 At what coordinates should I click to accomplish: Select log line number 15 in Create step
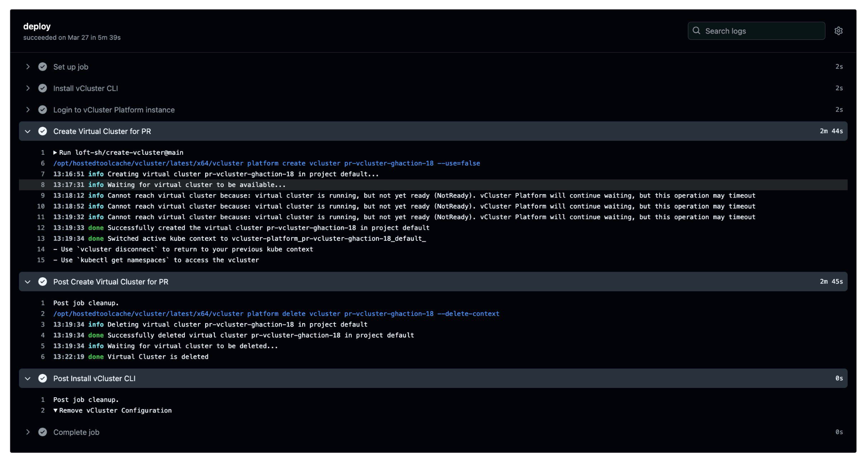(x=41, y=260)
